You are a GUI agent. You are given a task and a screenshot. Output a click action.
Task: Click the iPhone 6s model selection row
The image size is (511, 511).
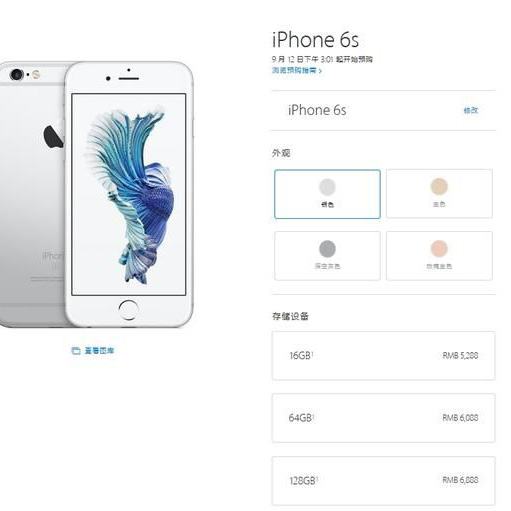(383, 110)
